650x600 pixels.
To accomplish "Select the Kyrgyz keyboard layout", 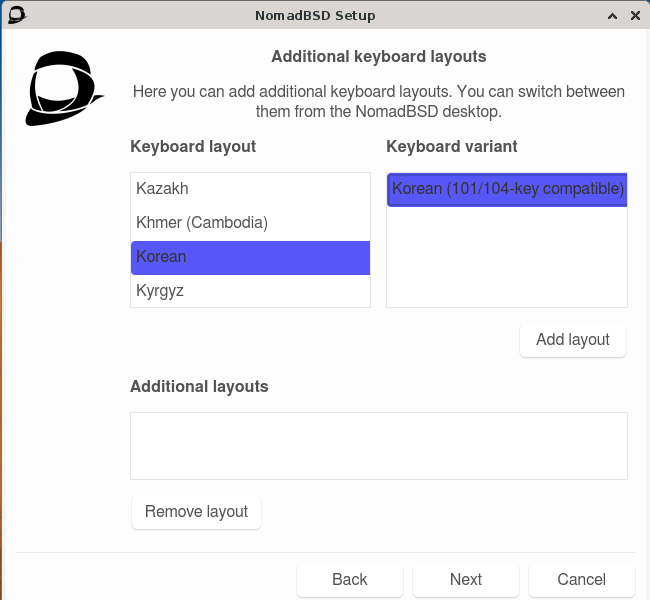I will pos(250,291).
